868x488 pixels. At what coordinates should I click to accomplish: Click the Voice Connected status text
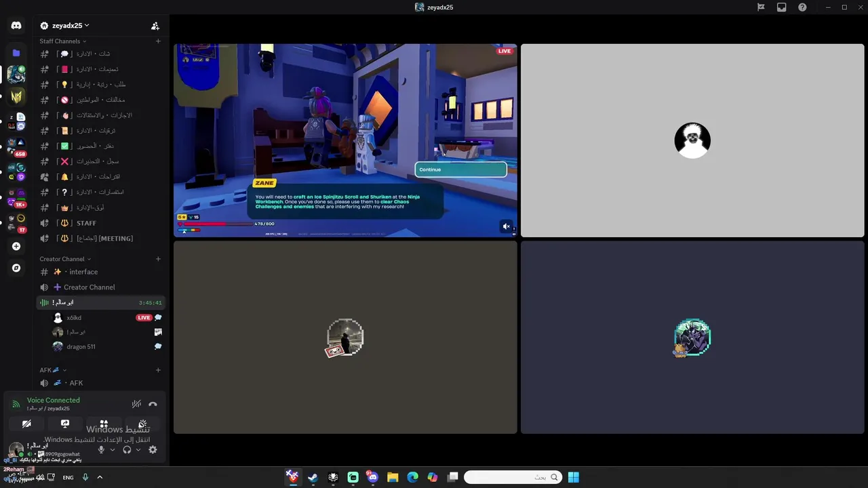click(54, 400)
